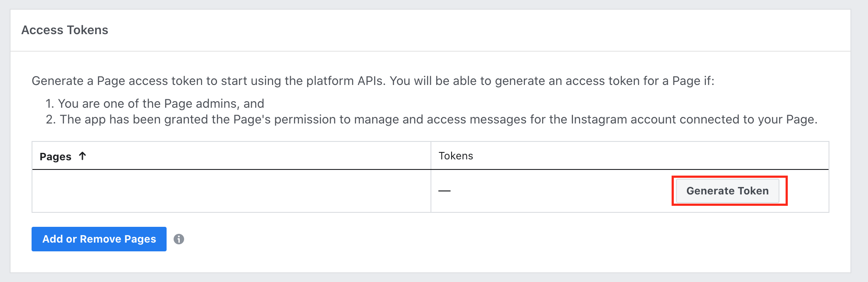This screenshot has height=282, width=868.
Task: Sort by the Pages column header
Action: 56,156
